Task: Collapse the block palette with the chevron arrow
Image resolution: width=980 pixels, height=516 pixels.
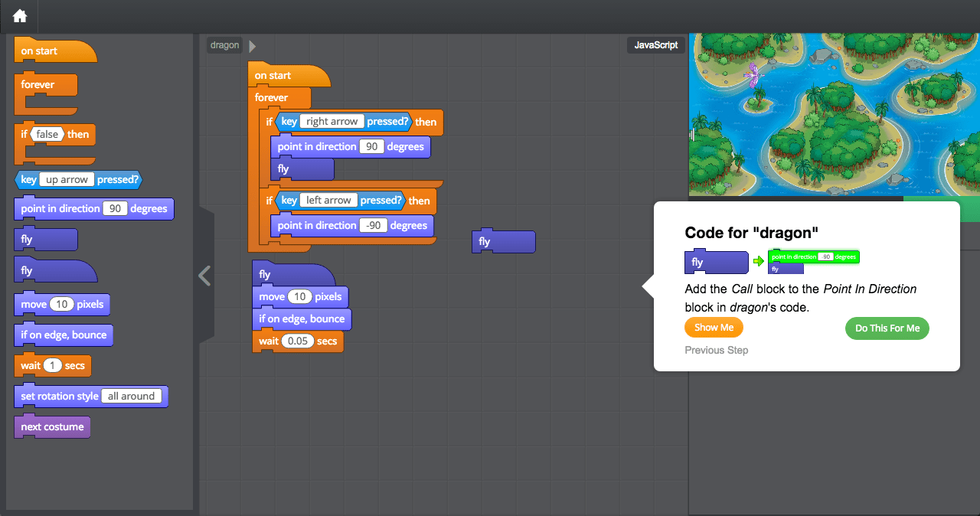Action: click(204, 276)
